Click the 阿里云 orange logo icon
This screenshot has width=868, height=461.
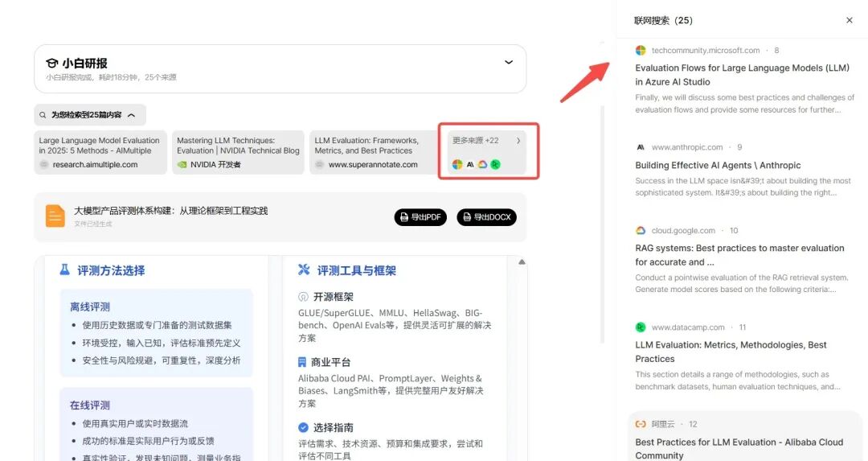pyautogui.click(x=641, y=424)
